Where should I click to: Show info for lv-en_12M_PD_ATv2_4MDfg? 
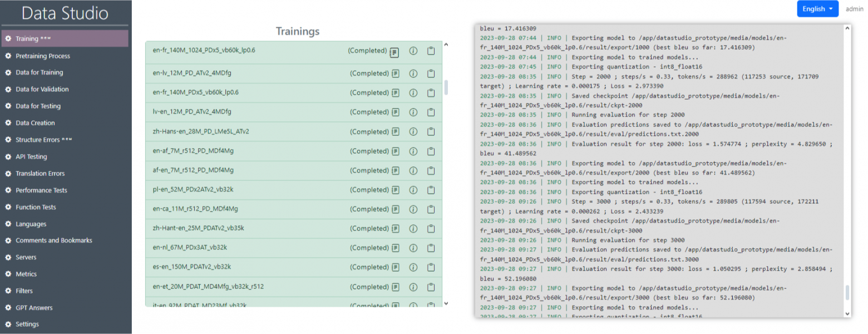tap(413, 112)
